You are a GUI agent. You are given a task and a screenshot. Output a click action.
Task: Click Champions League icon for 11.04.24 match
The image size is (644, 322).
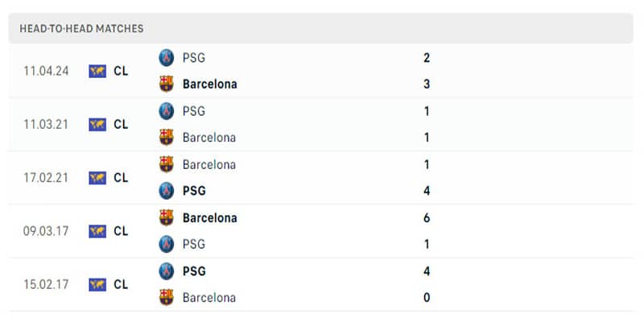coord(97,71)
